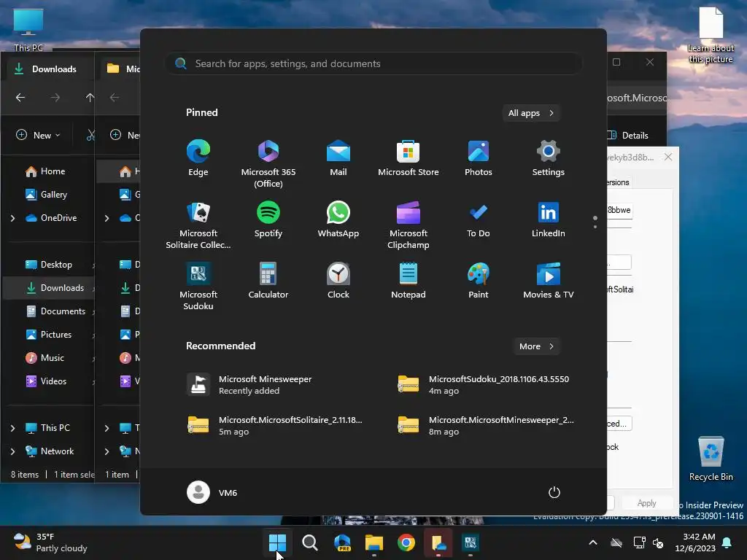Open taskbar Search
Viewport: 747px width, 560px height.
tap(309, 542)
